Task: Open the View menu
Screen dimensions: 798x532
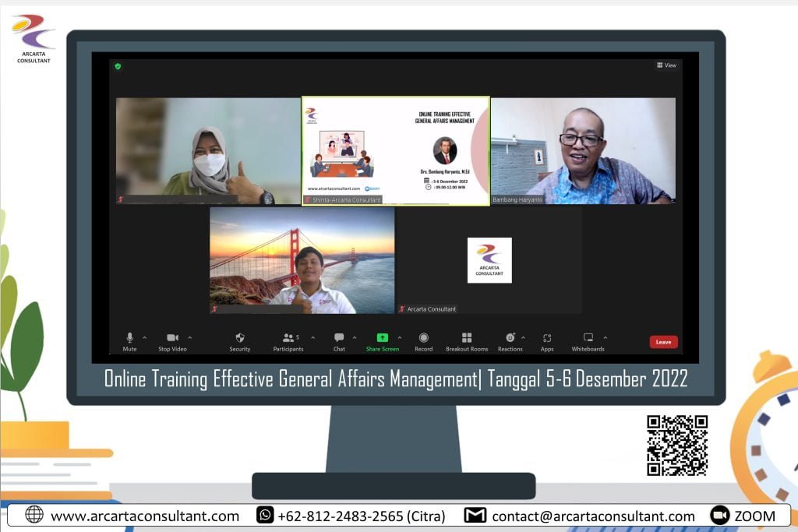Action: pos(666,65)
